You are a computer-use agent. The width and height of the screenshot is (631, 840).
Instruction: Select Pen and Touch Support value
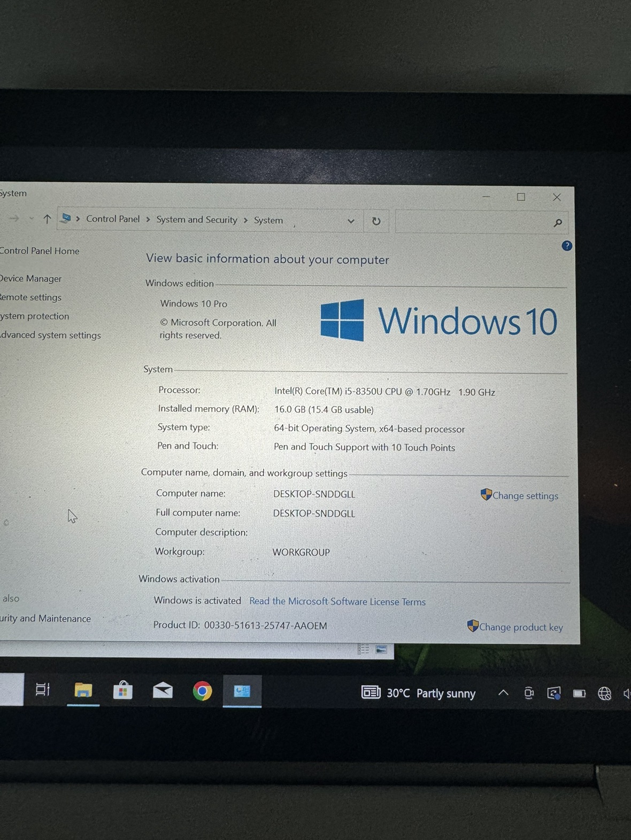(x=364, y=447)
